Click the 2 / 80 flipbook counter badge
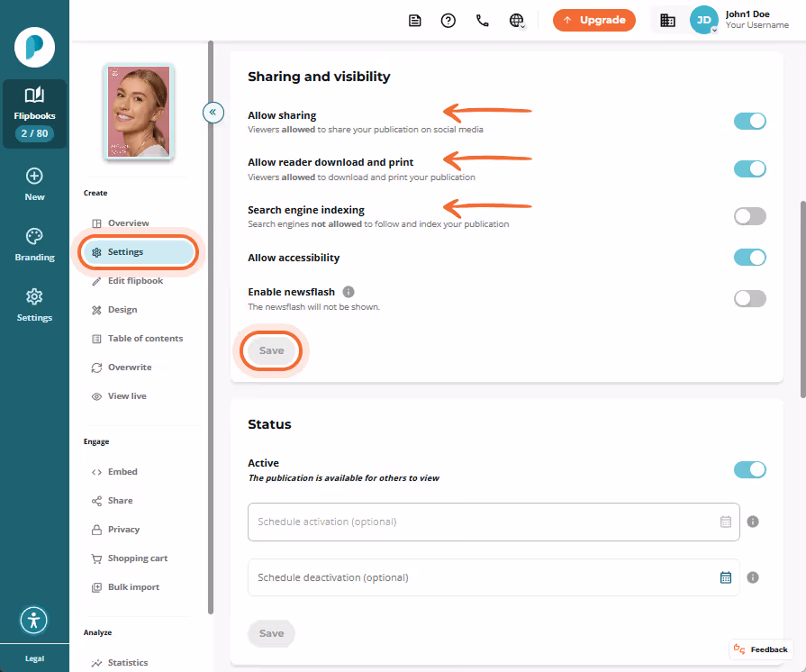This screenshot has height=672, width=806. tap(34, 133)
